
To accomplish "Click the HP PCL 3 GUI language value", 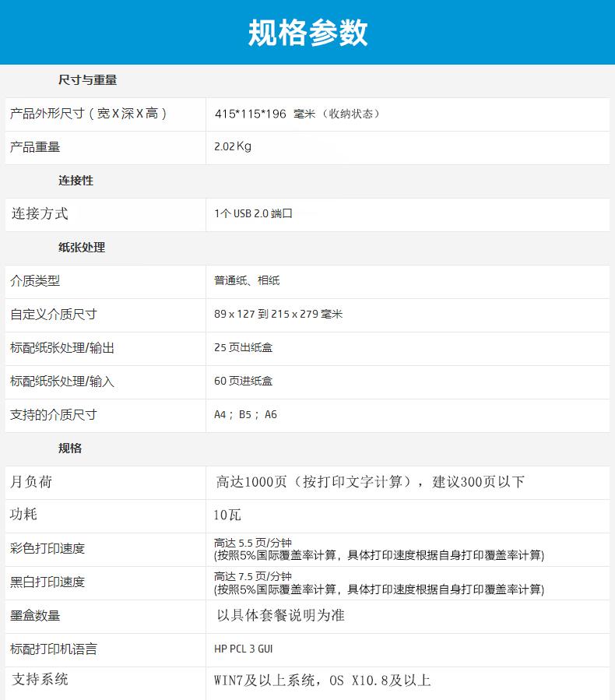I will pos(243,649).
